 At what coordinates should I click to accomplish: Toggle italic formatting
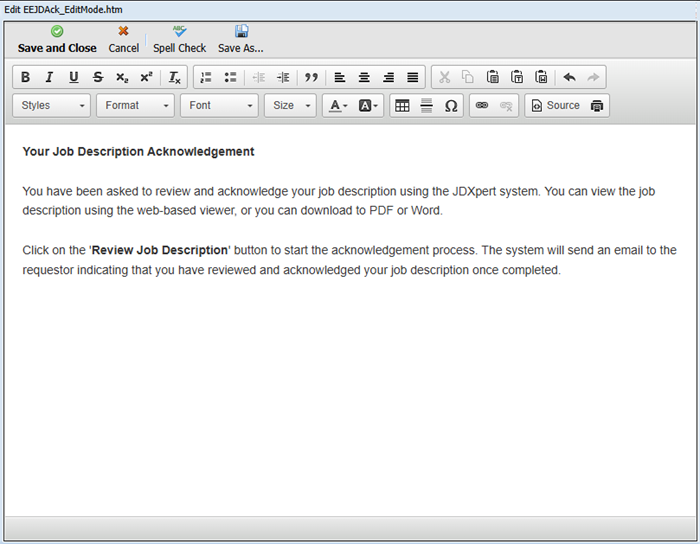pyautogui.click(x=49, y=77)
